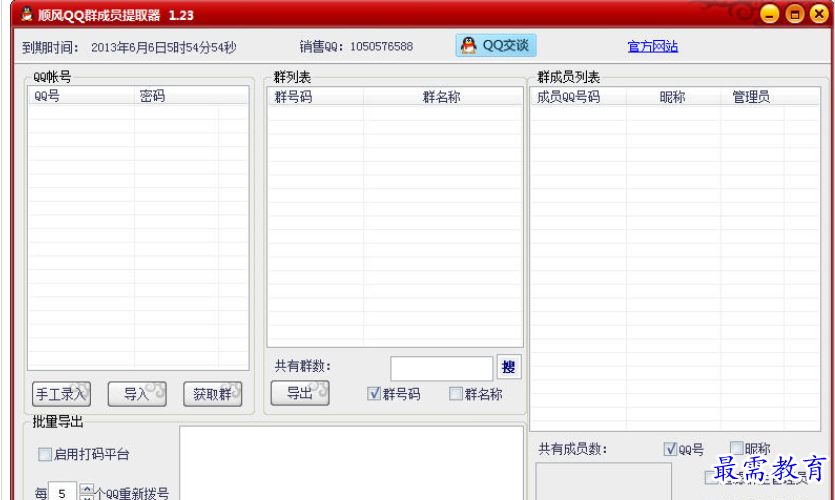Click the QQ交谈 chat button
This screenshot has height=500, width=835.
[x=496, y=46]
